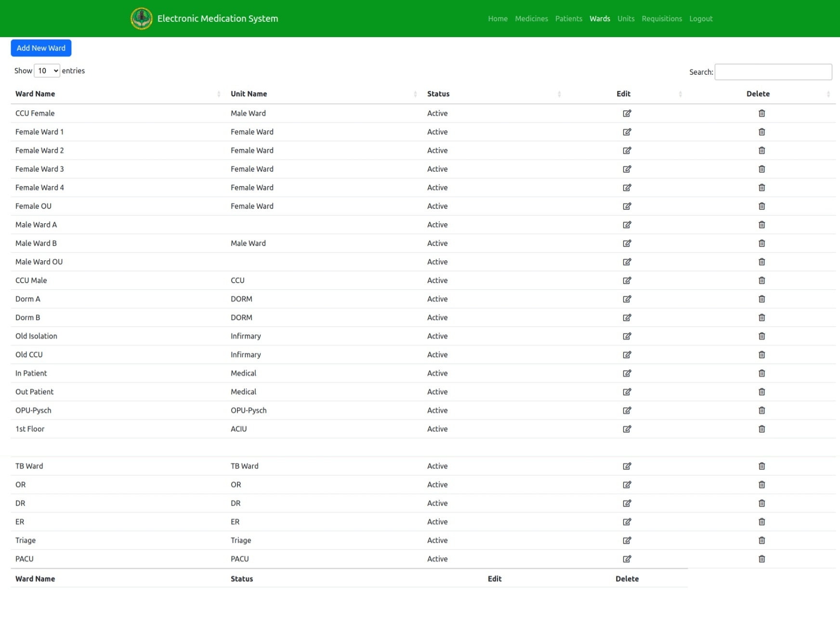Delete the Female Ward 1 row
The image size is (840, 643).
click(761, 132)
